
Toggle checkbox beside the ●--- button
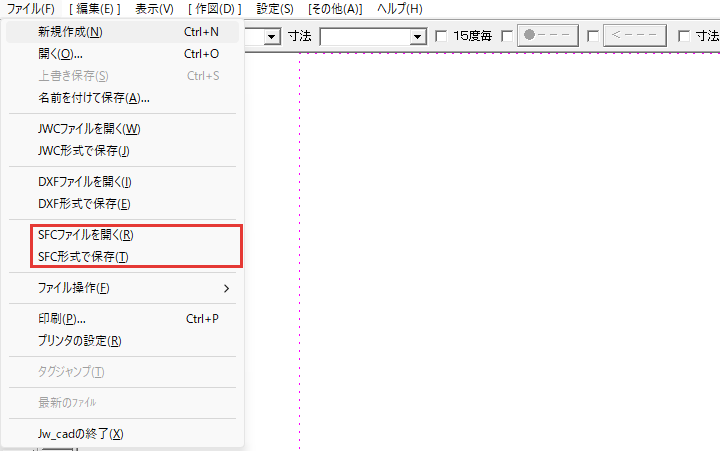click(507, 36)
